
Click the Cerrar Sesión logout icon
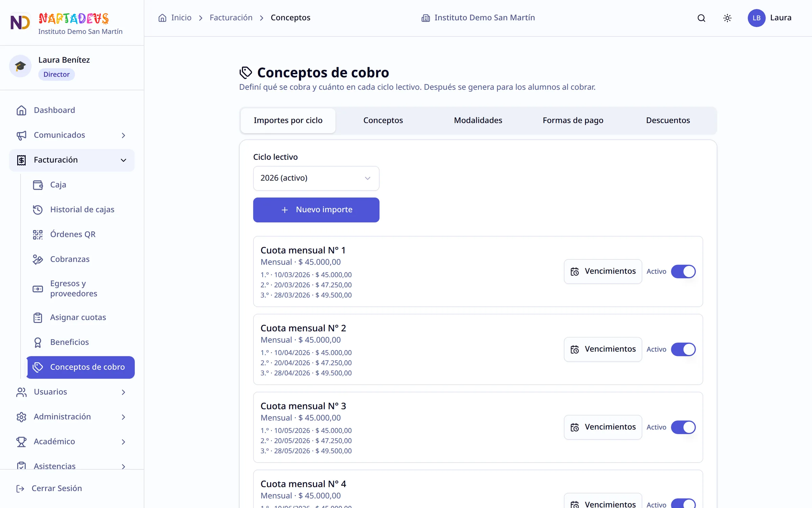tap(20, 488)
